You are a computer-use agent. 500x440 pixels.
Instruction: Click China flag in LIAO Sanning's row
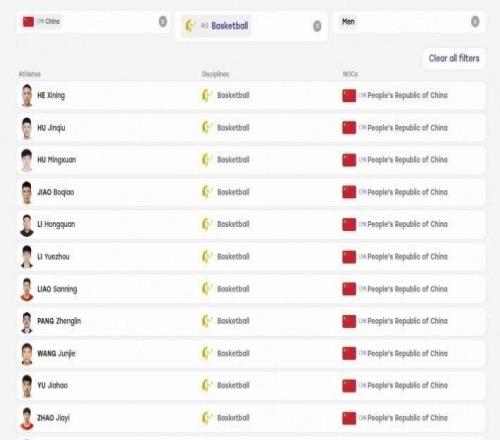click(x=349, y=289)
